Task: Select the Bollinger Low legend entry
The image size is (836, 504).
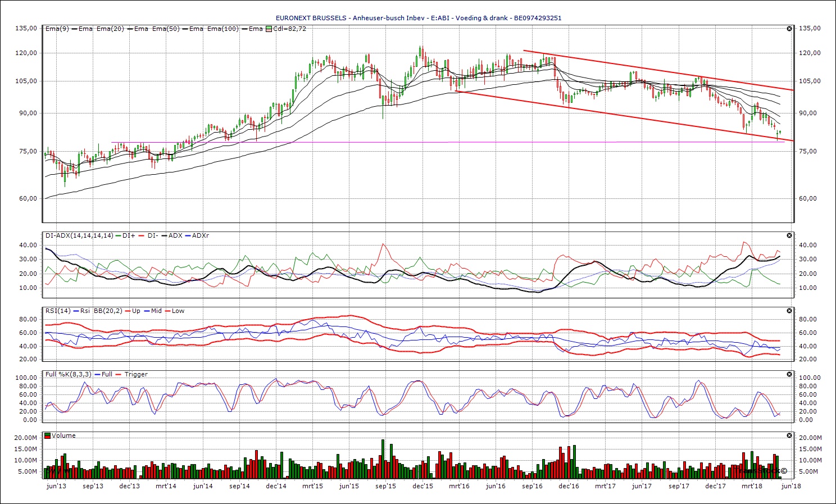Action: point(175,311)
